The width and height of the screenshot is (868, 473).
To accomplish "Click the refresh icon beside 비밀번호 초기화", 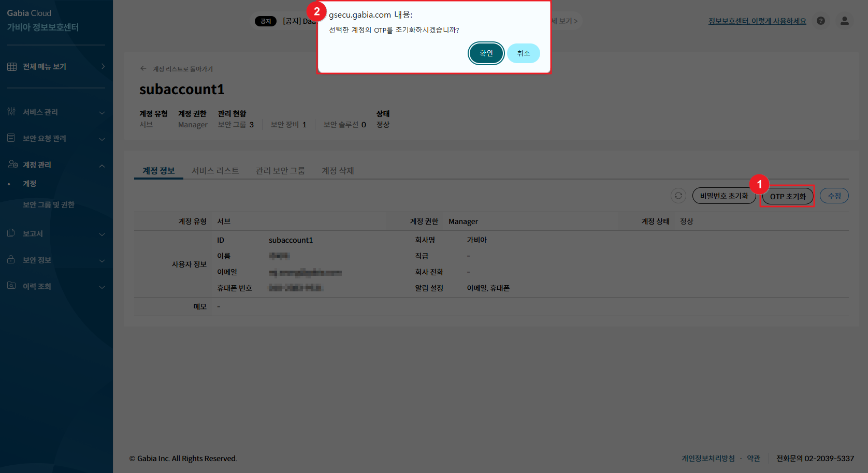I will coord(678,196).
